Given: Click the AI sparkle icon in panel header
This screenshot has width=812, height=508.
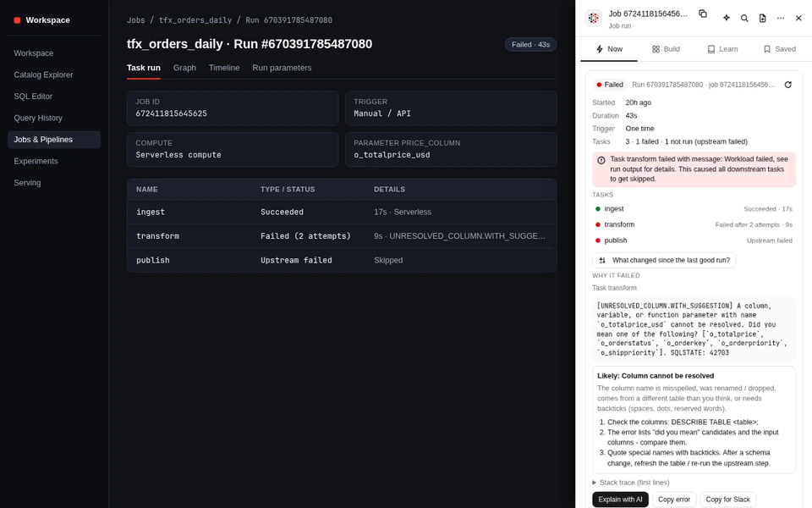Looking at the screenshot, I should 727,18.
